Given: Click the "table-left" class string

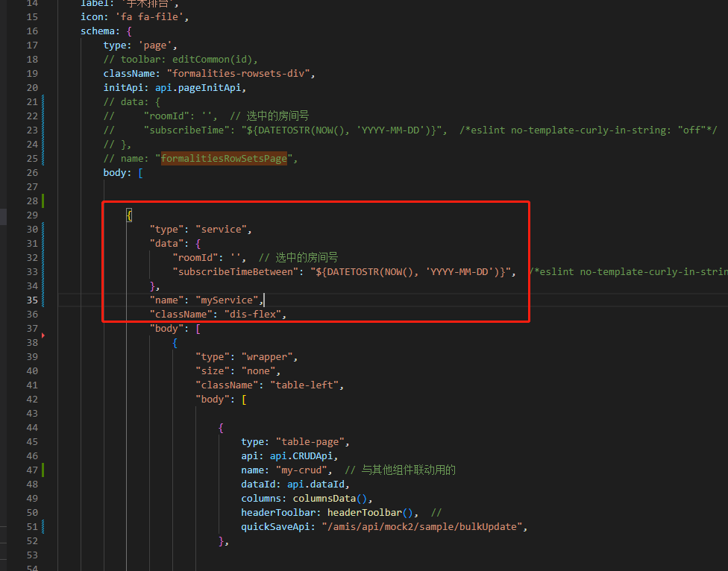Looking at the screenshot, I should point(304,385).
